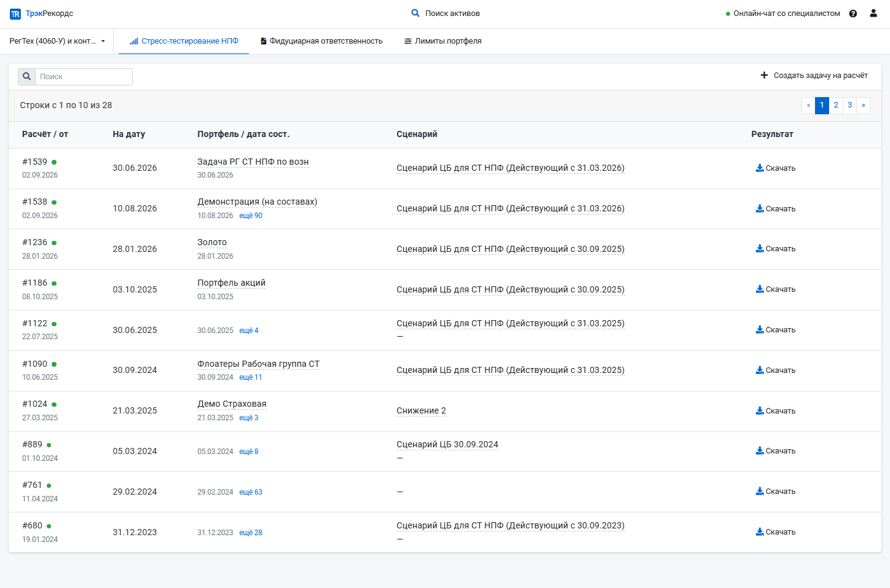The width and height of the screenshot is (890, 588).
Task: Click the download icon for calculation #1236
Action: pos(760,248)
